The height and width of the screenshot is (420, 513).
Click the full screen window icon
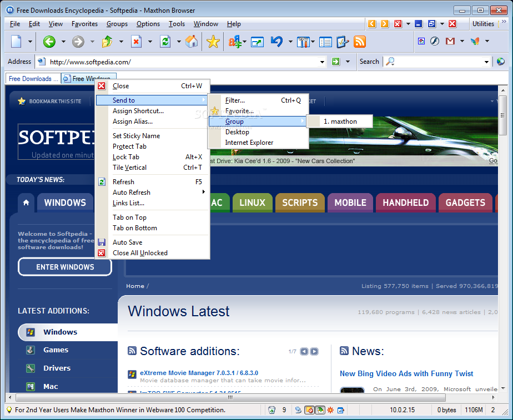click(x=258, y=42)
